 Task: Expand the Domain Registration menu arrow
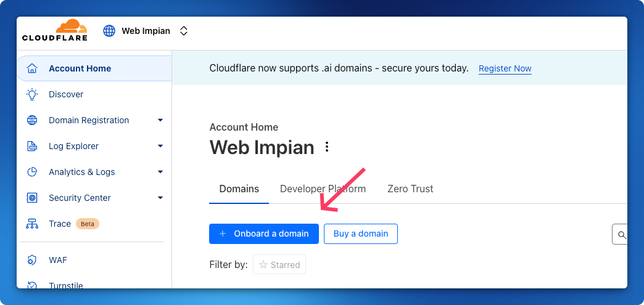(x=160, y=120)
